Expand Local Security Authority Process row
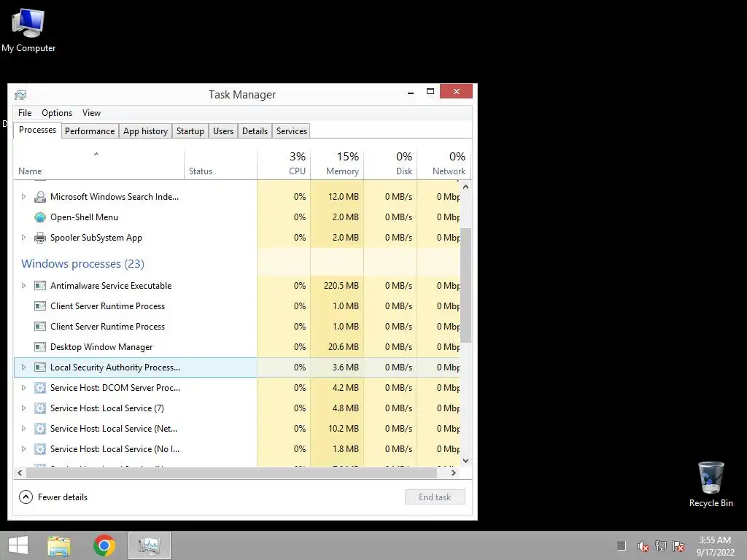The height and width of the screenshot is (560, 747). (23, 367)
